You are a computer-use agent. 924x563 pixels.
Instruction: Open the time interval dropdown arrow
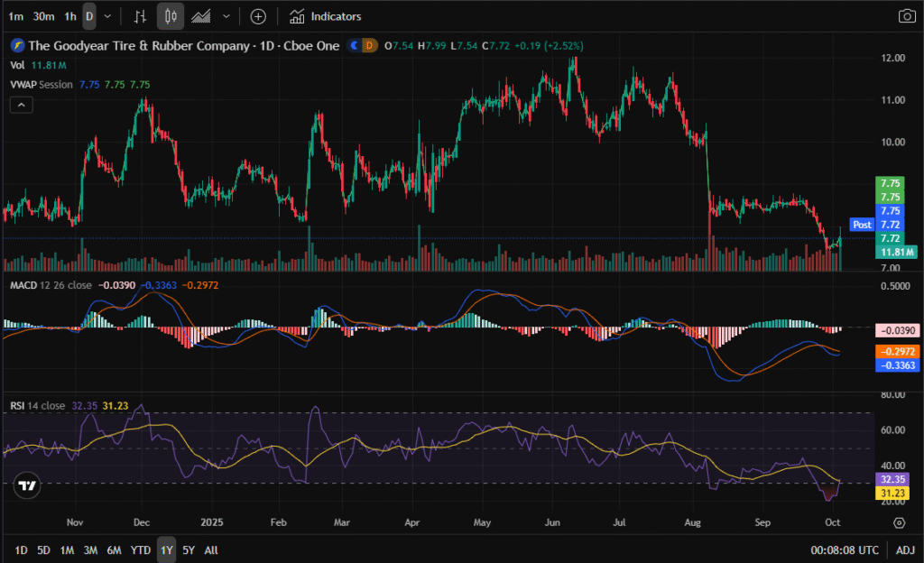pos(108,16)
